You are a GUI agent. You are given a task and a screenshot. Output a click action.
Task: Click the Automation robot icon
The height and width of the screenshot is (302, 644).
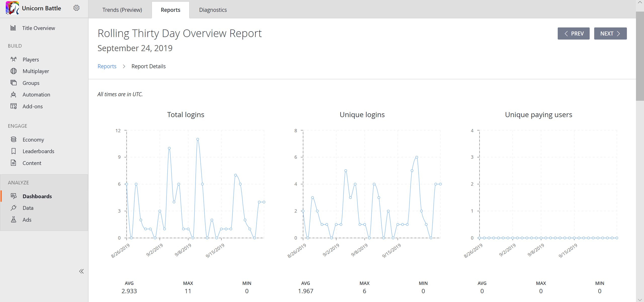14,94
